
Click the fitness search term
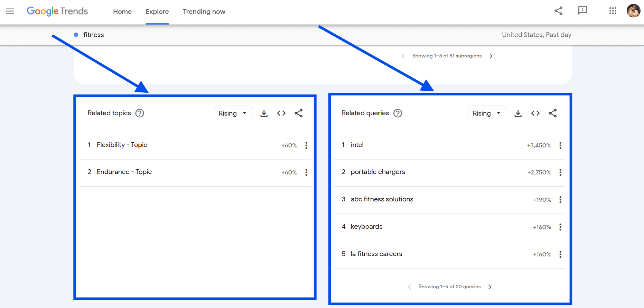[x=94, y=35]
